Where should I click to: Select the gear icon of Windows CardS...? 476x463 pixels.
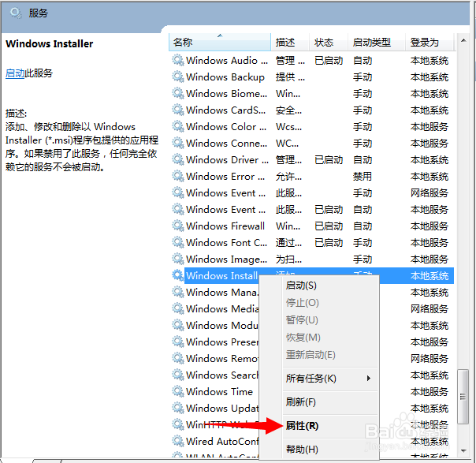(178, 110)
